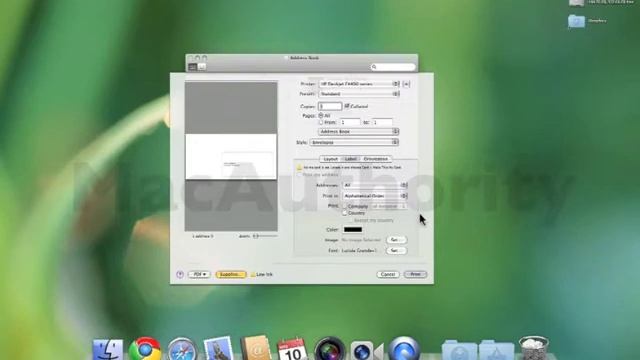
Task: Click the search magnifier in Address Book window
Action: (374, 67)
